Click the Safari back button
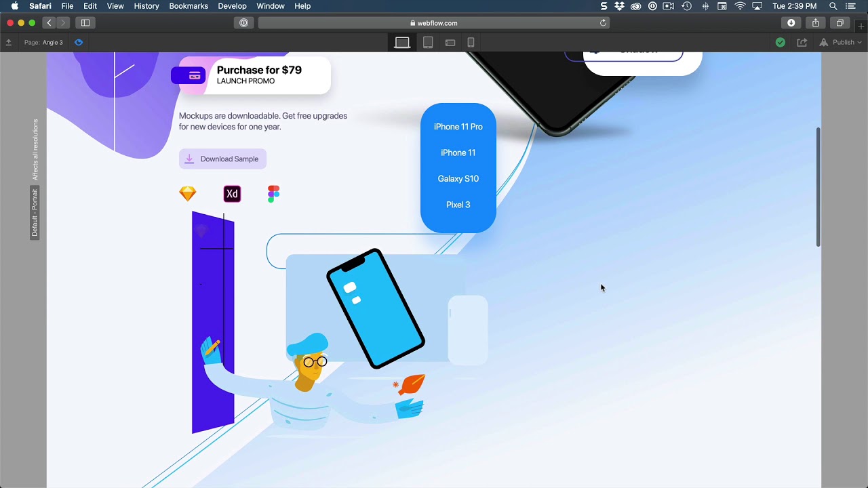 point(49,22)
